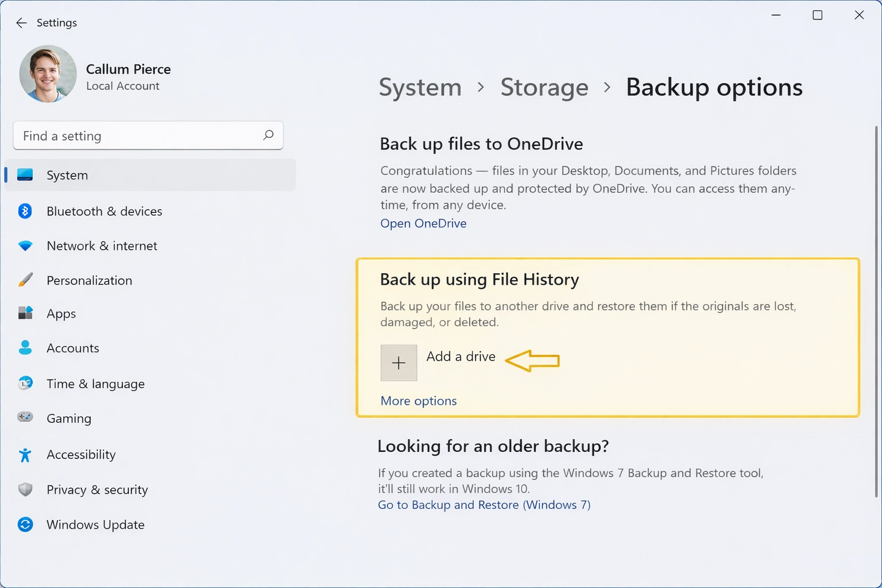Select Network & internet in the sidebar
Image resolution: width=882 pixels, height=588 pixels.
pyautogui.click(x=102, y=246)
